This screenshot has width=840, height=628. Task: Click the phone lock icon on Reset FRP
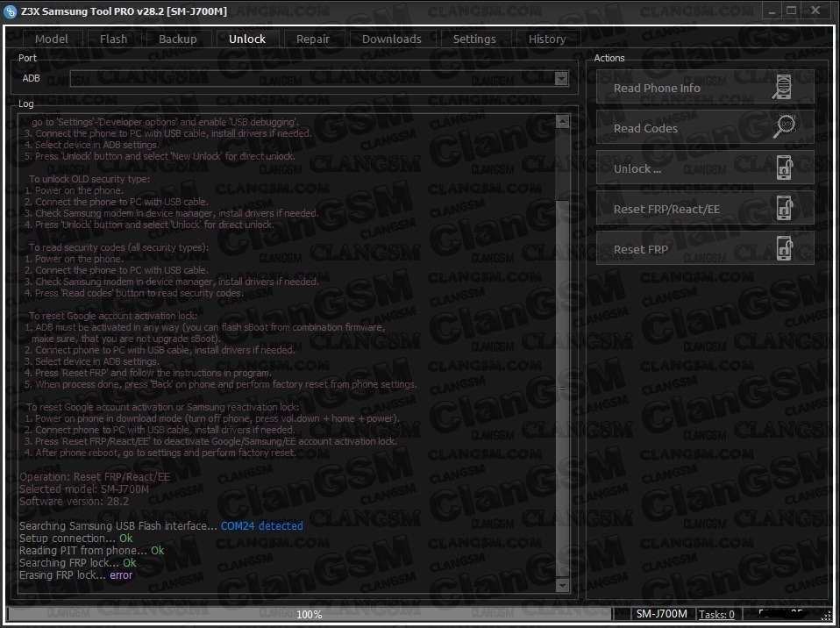tap(784, 248)
